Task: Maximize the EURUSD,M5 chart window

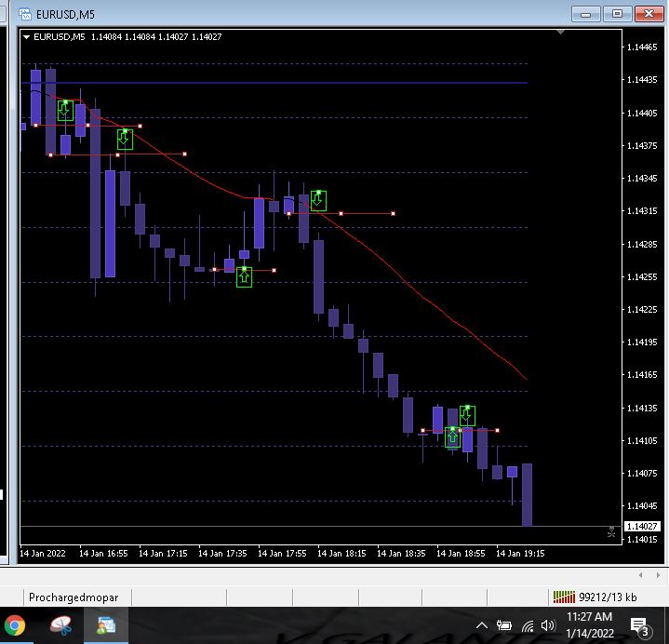Action: [x=618, y=14]
